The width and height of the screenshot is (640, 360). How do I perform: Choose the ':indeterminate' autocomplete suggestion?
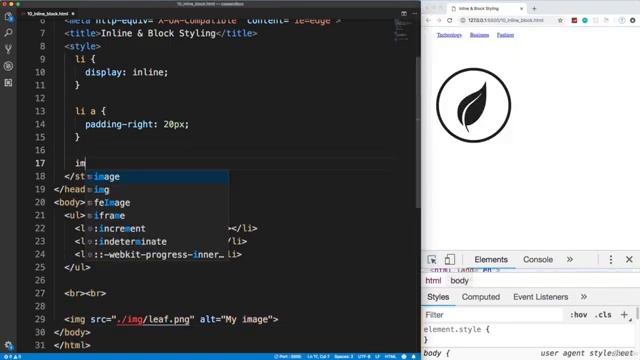157,242
